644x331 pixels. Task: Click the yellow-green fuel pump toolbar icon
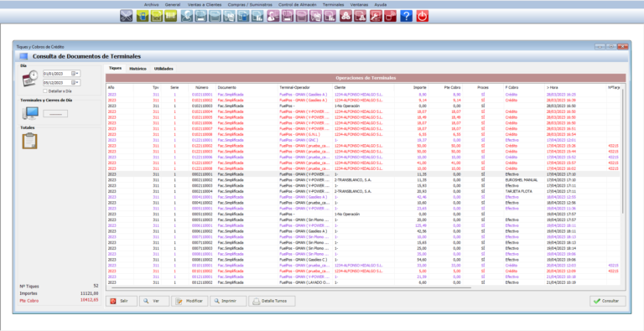[143, 16]
